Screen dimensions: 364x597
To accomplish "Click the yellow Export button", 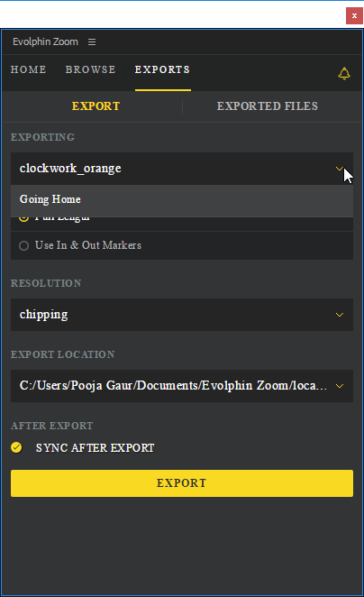I will pyautogui.click(x=182, y=483).
